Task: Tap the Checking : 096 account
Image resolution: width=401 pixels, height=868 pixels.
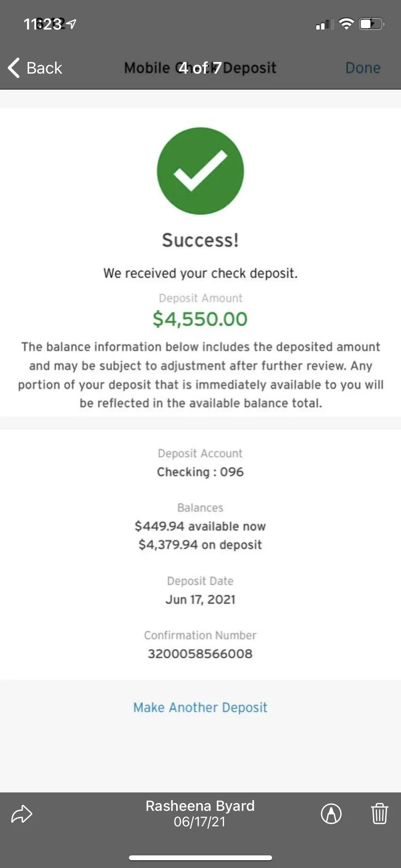Action: point(200,472)
